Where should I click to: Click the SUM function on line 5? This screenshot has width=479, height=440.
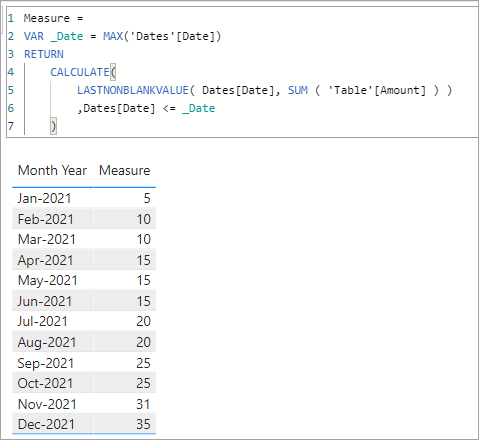[298, 90]
